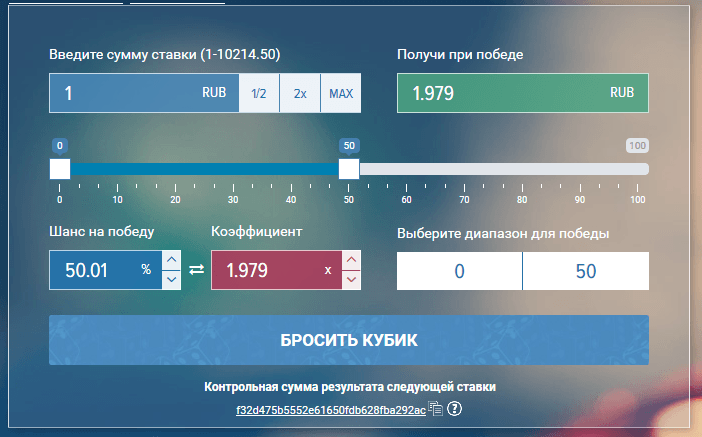Decrease win chance with down arrow
The width and height of the screenshot is (702, 437).
171,280
